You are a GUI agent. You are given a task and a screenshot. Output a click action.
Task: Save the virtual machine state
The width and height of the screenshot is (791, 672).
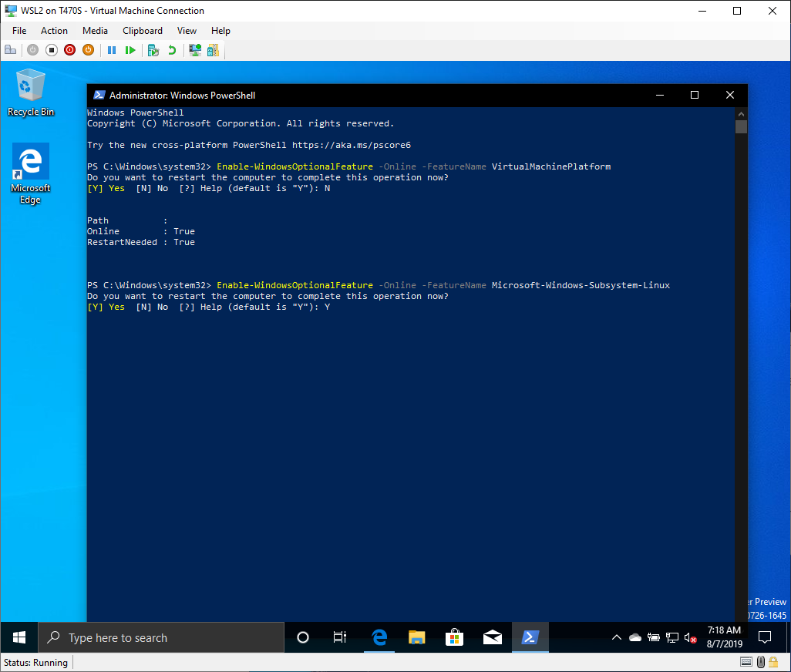[88, 49]
